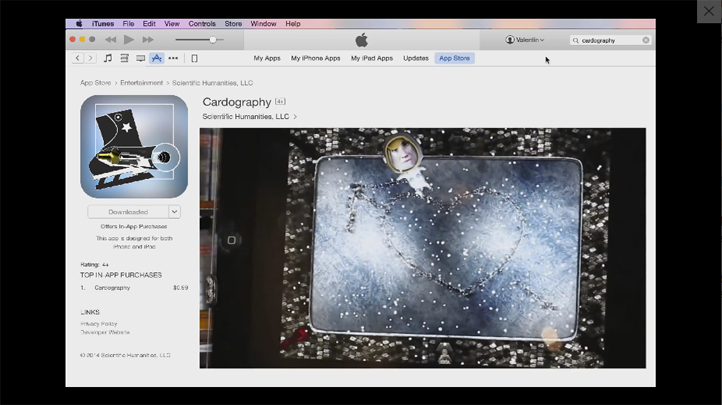The width and height of the screenshot is (722, 405).
Task: Open the Controls menu
Action: [202, 23]
